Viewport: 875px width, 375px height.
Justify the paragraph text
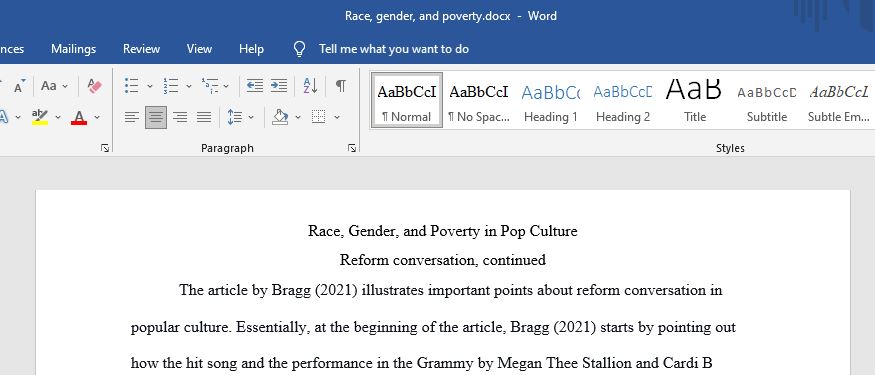click(x=204, y=117)
